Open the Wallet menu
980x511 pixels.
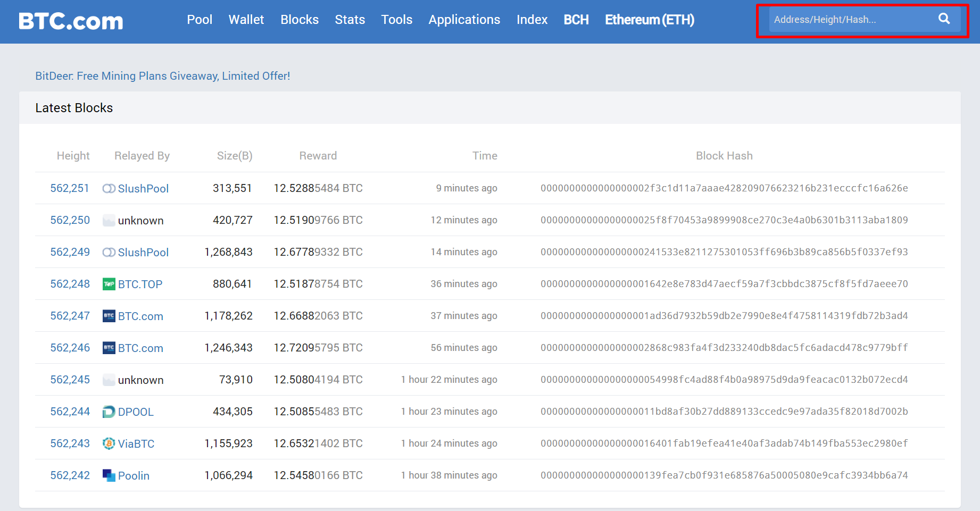(x=246, y=20)
